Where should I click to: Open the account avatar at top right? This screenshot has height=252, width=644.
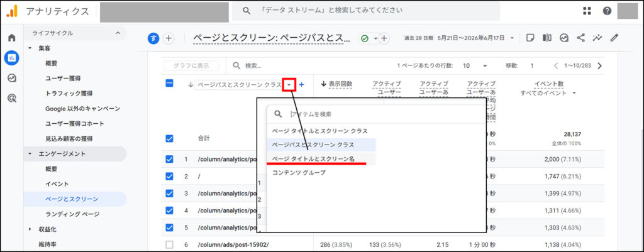[x=628, y=11]
